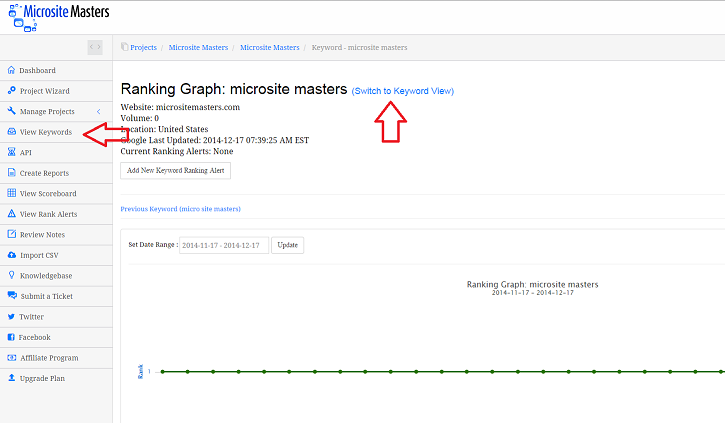Click the Update date range button
This screenshot has width=725, height=423.
tap(288, 245)
